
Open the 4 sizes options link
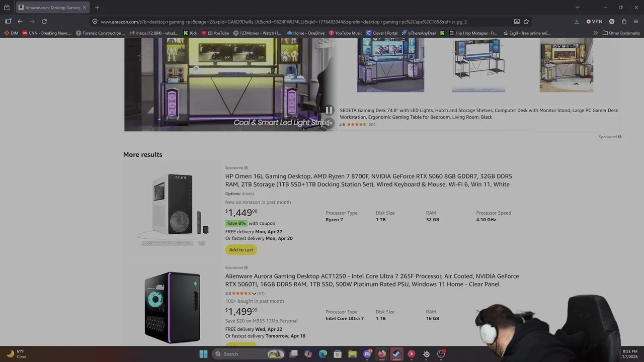pos(248,194)
